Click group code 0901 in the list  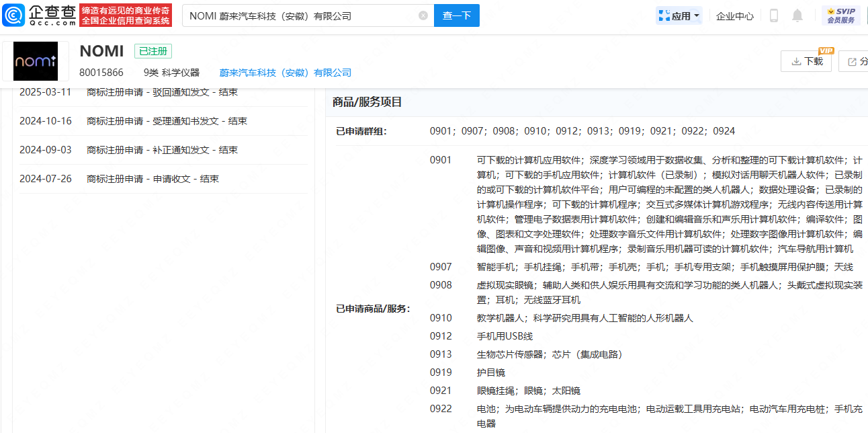pyautogui.click(x=441, y=160)
